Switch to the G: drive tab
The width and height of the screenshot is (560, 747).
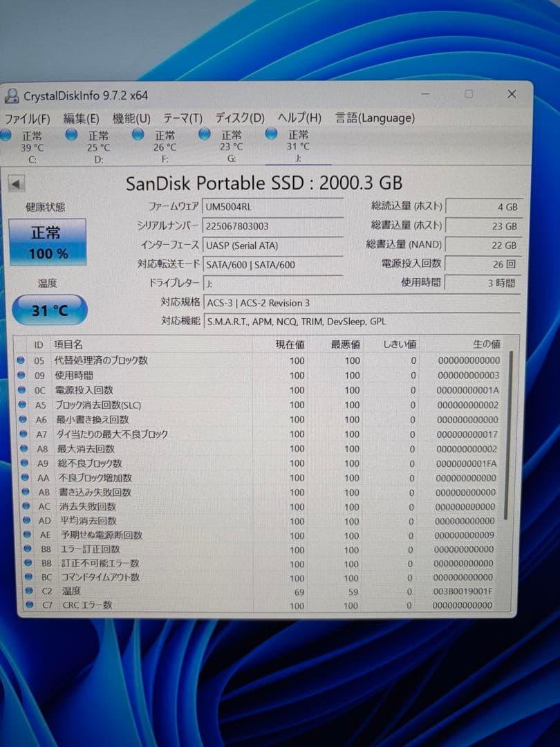pyautogui.click(x=232, y=147)
